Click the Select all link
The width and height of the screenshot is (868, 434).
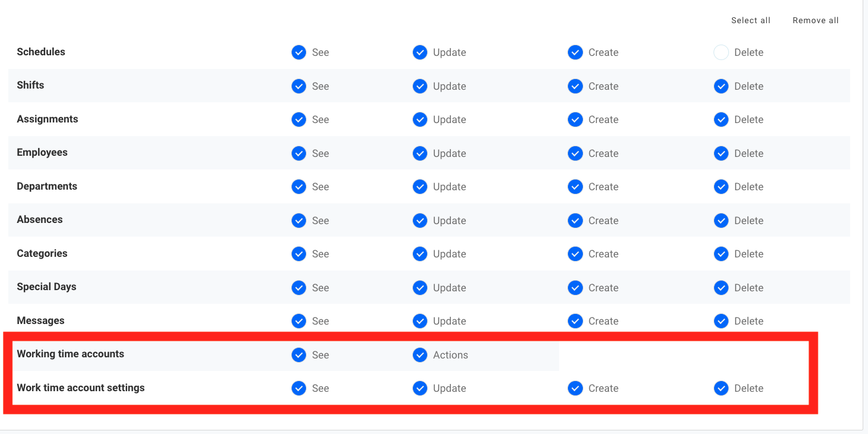[x=750, y=20]
